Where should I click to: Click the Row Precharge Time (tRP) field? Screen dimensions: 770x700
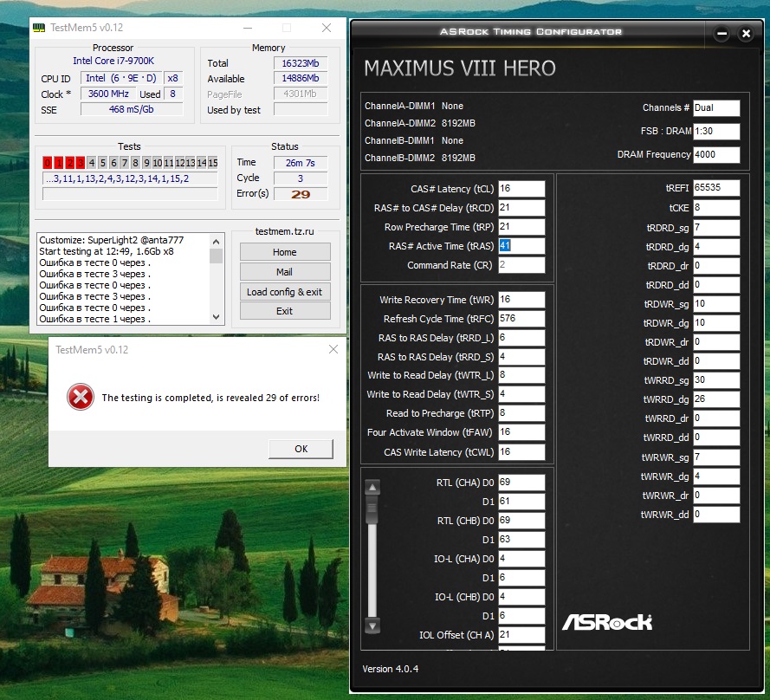point(521,227)
